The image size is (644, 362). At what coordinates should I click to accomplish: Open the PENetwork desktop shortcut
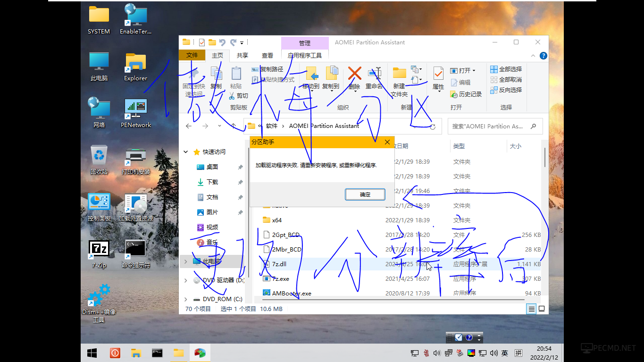tap(136, 113)
